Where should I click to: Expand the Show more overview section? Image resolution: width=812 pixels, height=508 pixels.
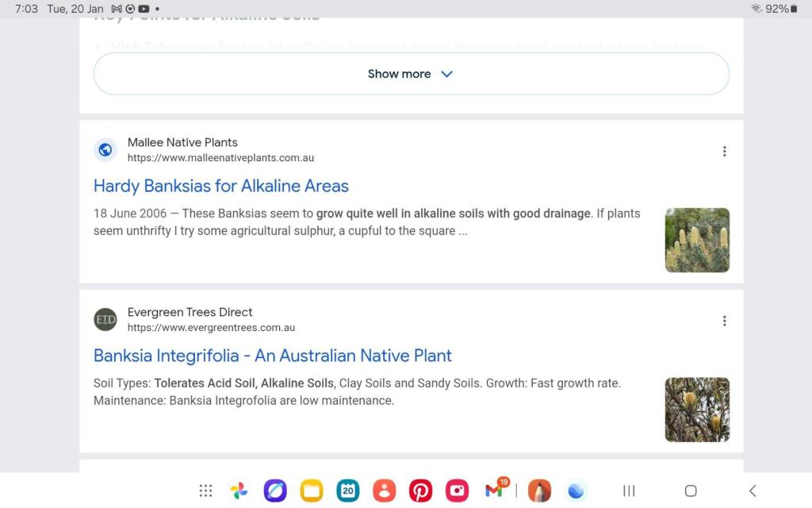[411, 74]
